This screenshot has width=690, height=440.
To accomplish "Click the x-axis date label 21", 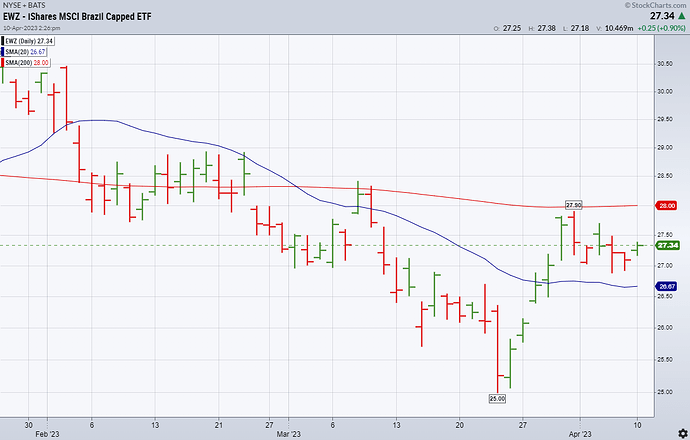I will pos(219,425).
